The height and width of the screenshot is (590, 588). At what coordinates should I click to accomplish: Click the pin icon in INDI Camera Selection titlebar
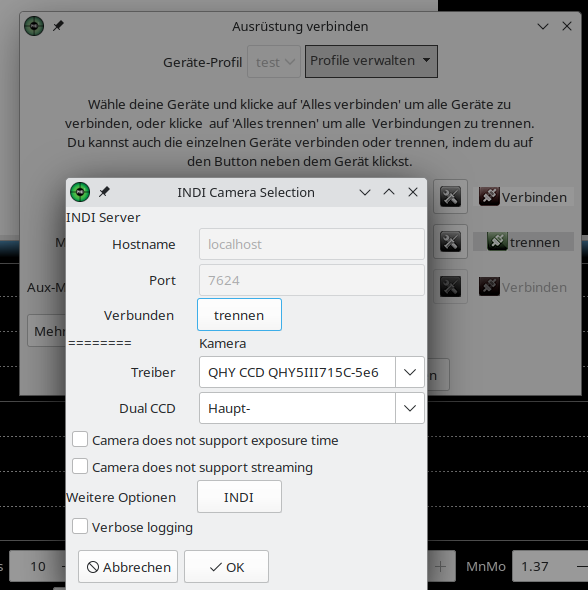point(104,192)
